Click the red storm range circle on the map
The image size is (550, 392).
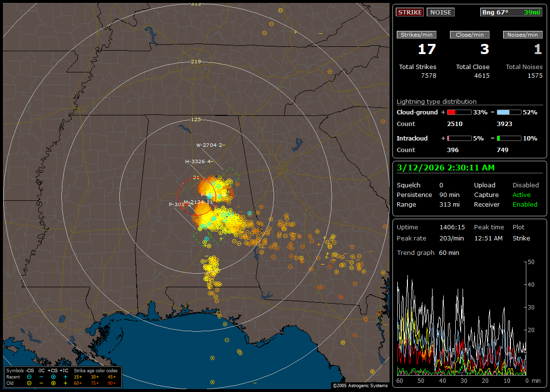point(178,198)
